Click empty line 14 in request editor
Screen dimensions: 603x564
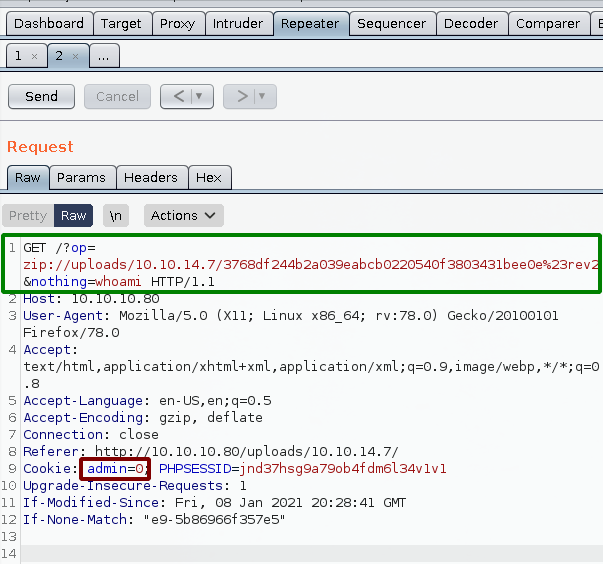point(311,554)
